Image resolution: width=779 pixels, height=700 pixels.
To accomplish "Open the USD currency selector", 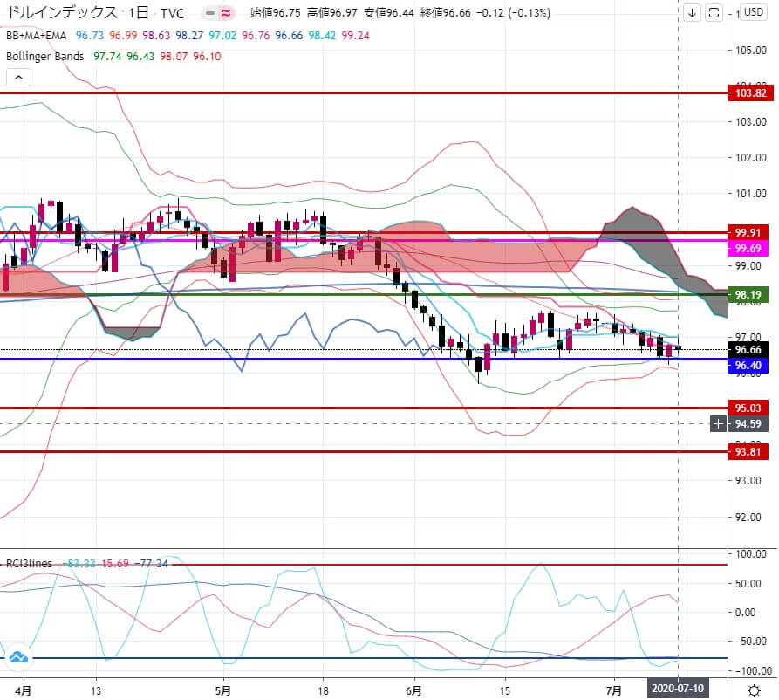I will point(753,12).
